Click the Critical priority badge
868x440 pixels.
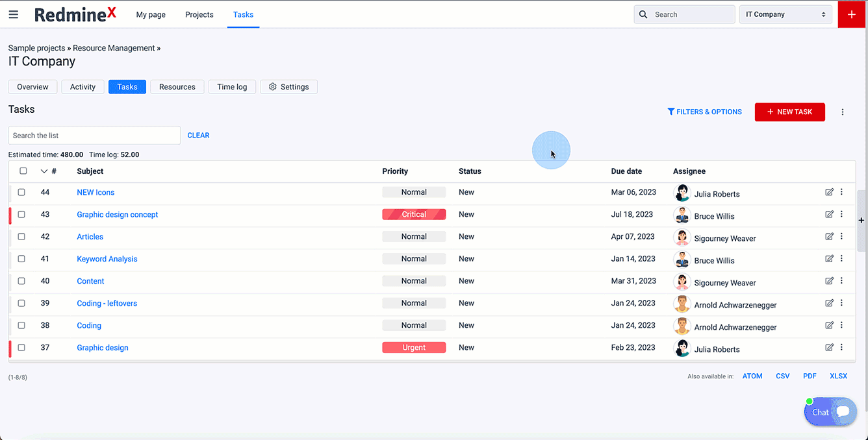(414, 214)
